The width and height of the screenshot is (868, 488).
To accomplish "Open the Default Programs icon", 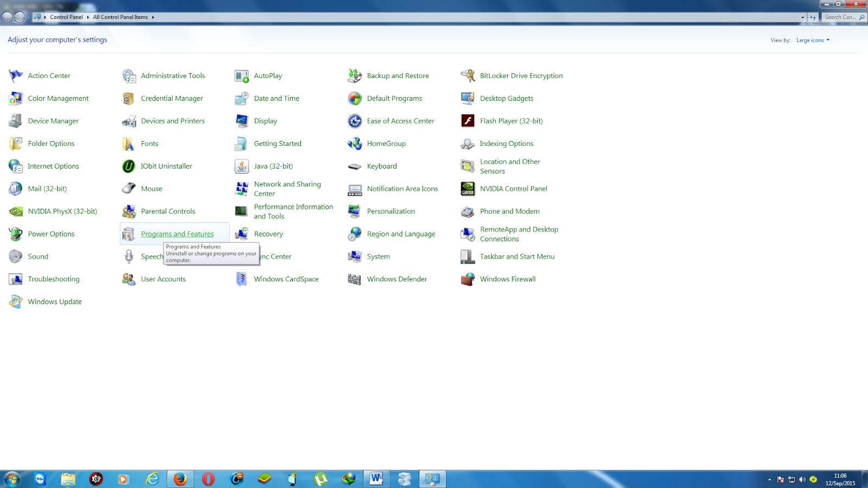I will click(x=355, y=99).
